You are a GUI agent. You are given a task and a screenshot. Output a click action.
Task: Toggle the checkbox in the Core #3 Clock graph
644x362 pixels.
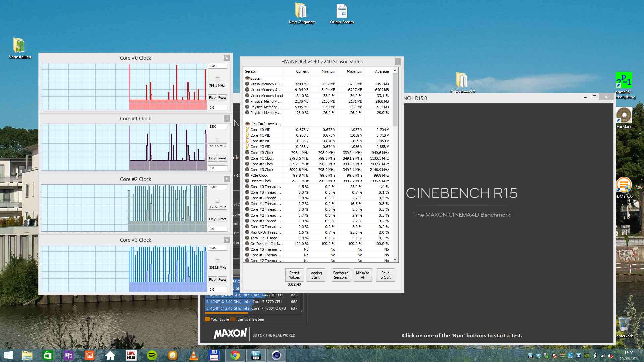(x=217, y=261)
